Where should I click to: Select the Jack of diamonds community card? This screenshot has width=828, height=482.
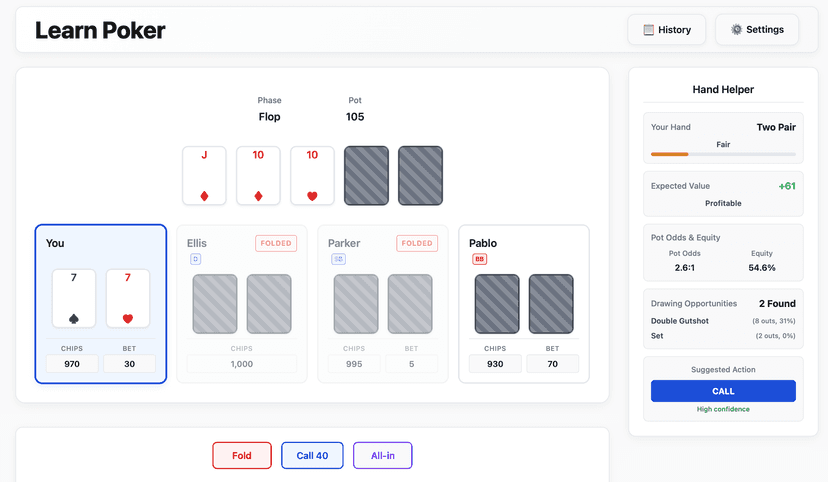tap(204, 176)
